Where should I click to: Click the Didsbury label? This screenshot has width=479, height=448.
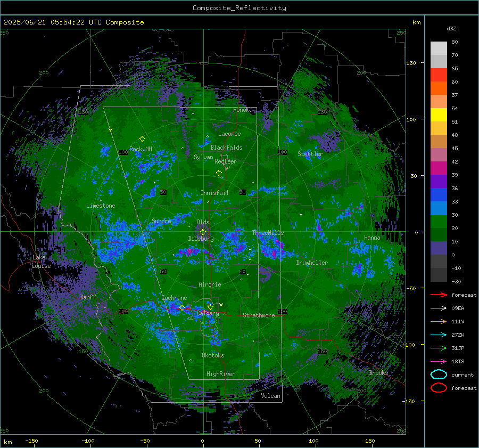pos(201,239)
